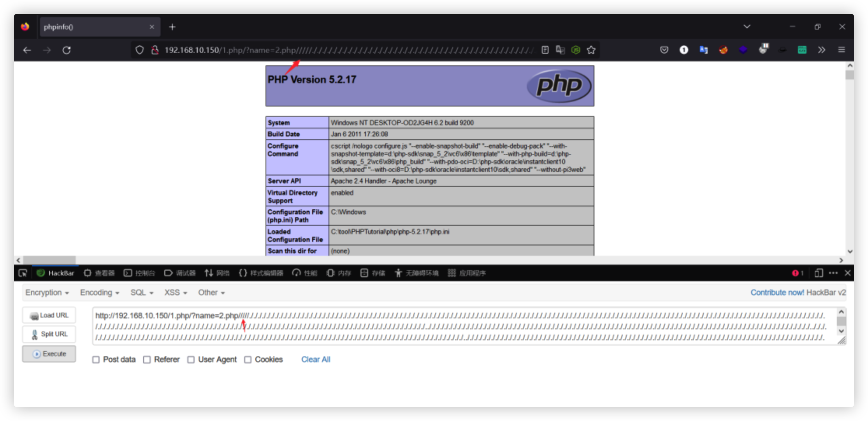This screenshot has width=868, height=421.
Task: Expand the XSS dropdown menu
Action: 176,293
